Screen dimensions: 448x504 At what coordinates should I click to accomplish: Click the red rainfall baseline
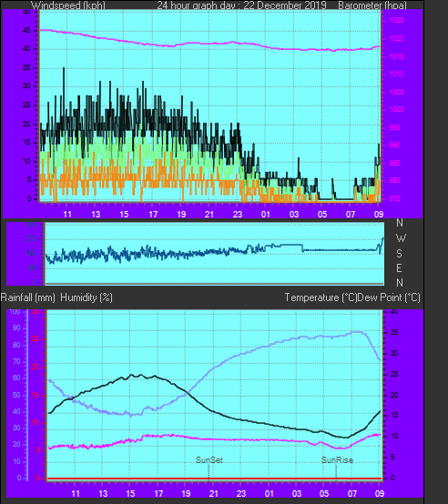215,479
